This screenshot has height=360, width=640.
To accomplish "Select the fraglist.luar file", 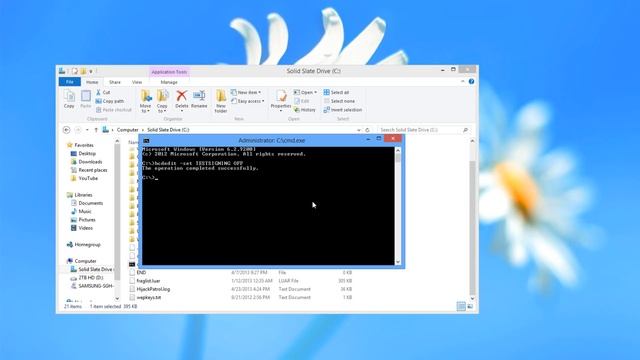I will tap(148, 281).
